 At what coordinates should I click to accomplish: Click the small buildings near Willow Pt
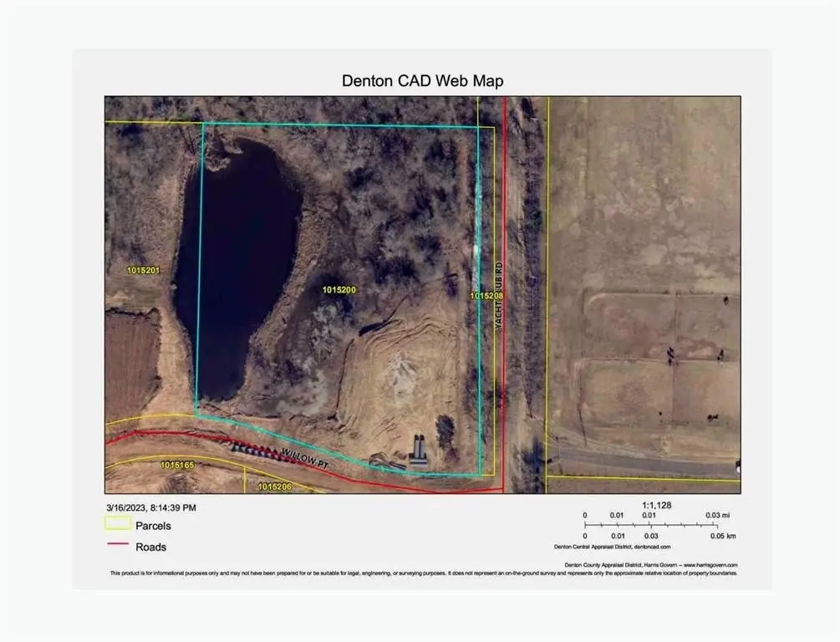click(418, 451)
